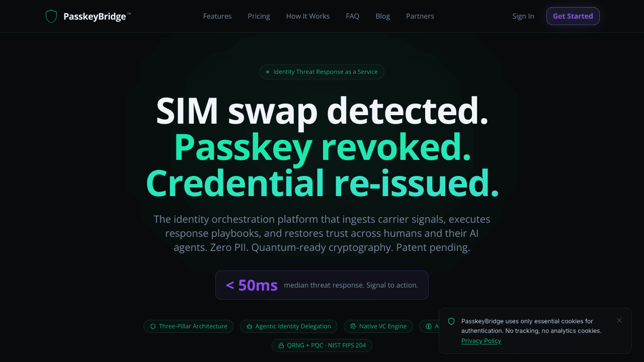
Task: Open the Partners nav link
Action: pos(420,16)
